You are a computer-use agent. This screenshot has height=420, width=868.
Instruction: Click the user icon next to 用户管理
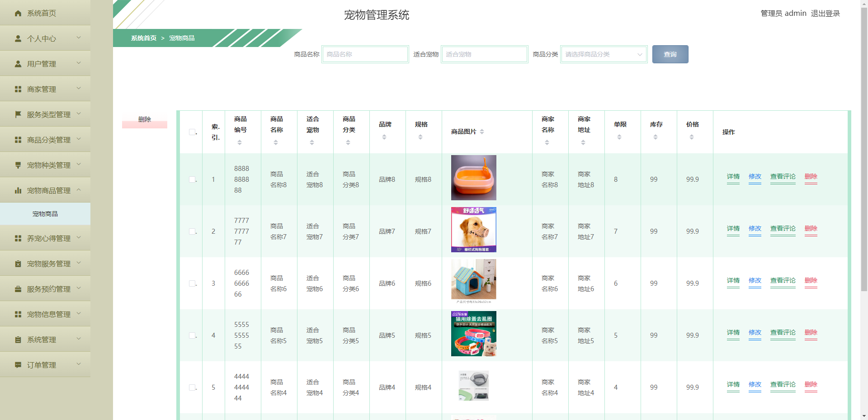[x=18, y=63]
